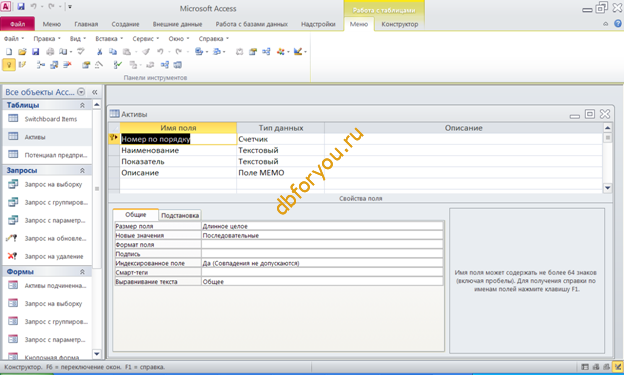Select the Общие properties tab
624x375 pixels.
point(136,215)
